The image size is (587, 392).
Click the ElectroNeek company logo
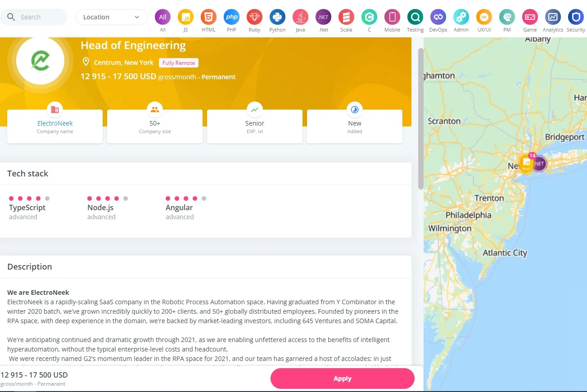(40, 61)
